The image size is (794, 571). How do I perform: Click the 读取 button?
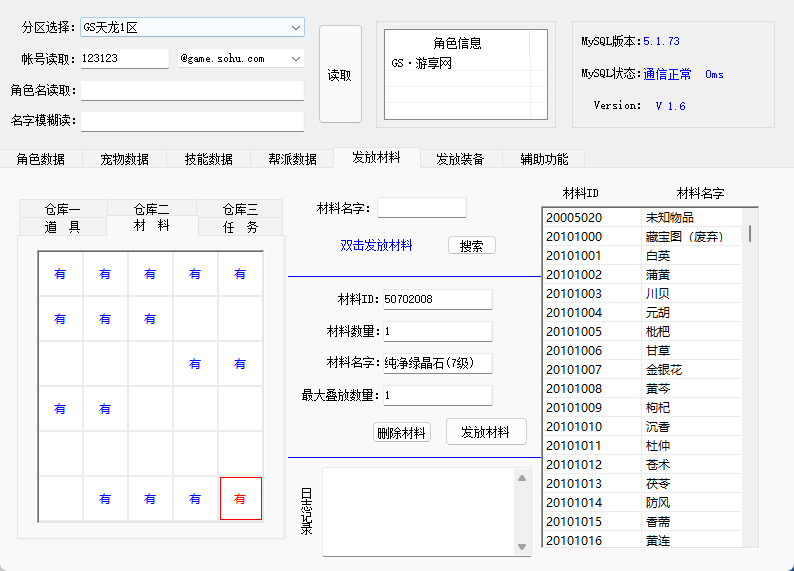tap(339, 75)
